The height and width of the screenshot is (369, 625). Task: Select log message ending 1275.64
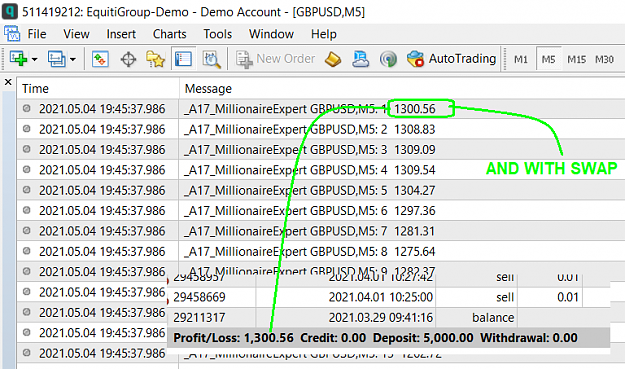click(309, 251)
